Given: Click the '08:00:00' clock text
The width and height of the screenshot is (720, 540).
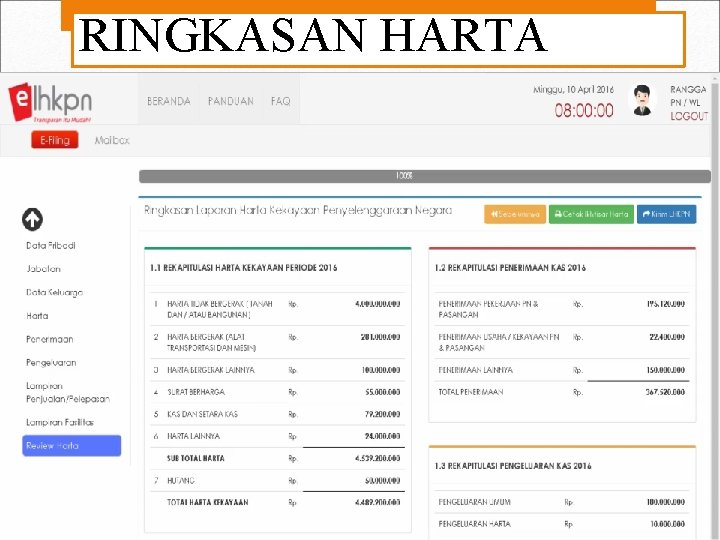Looking at the screenshot, I should pos(584,111).
